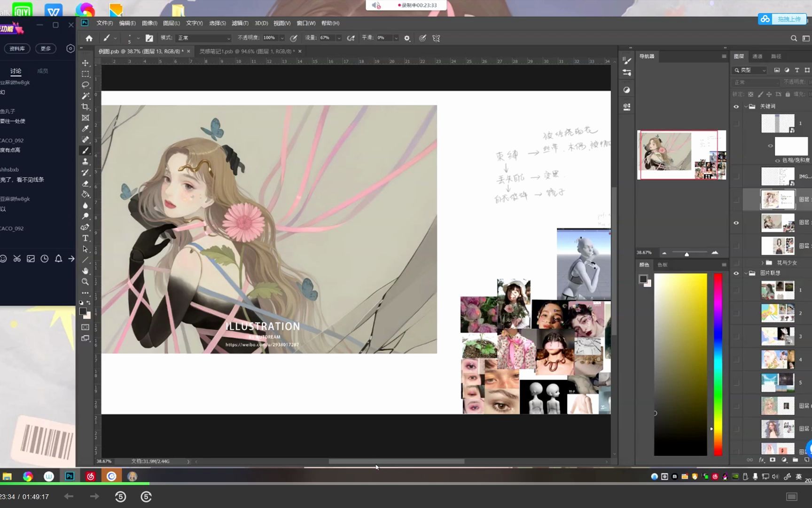Viewport: 812px width, 508px height.
Task: Switch to the 通道 channels tab
Action: [757, 56]
